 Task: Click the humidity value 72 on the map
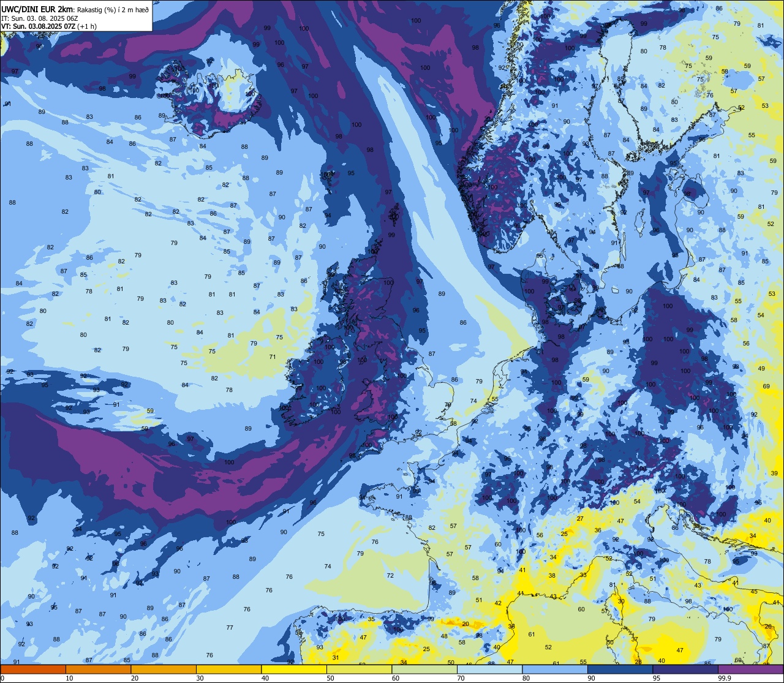tap(390, 575)
